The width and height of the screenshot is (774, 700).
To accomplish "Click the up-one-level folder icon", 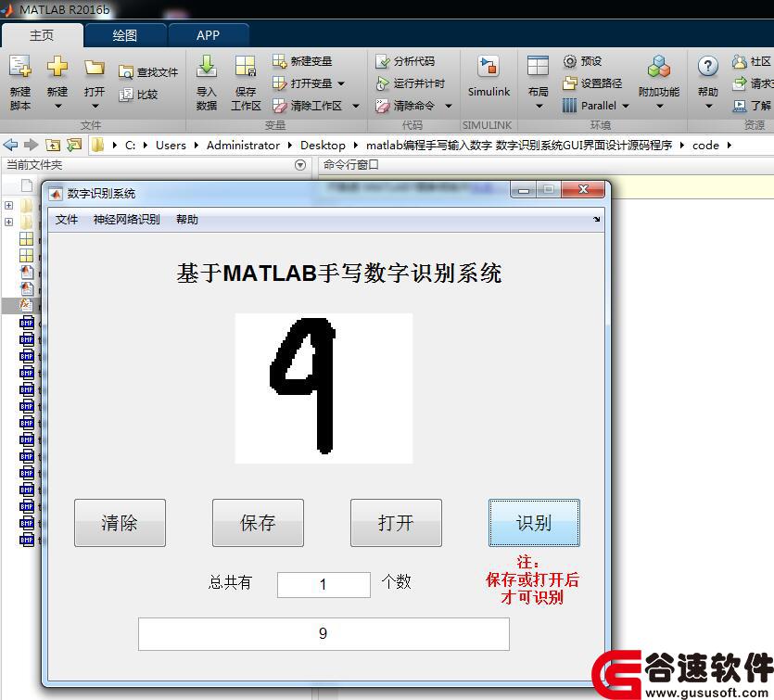I will click(53, 145).
